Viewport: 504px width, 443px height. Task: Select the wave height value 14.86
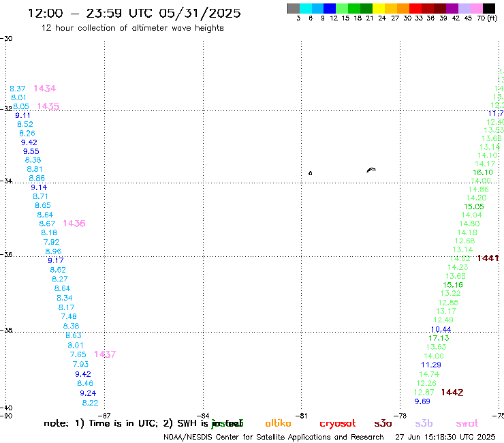pyautogui.click(x=479, y=189)
